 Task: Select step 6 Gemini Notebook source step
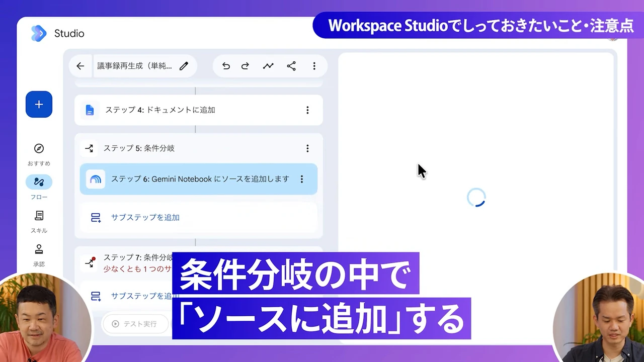click(x=199, y=179)
